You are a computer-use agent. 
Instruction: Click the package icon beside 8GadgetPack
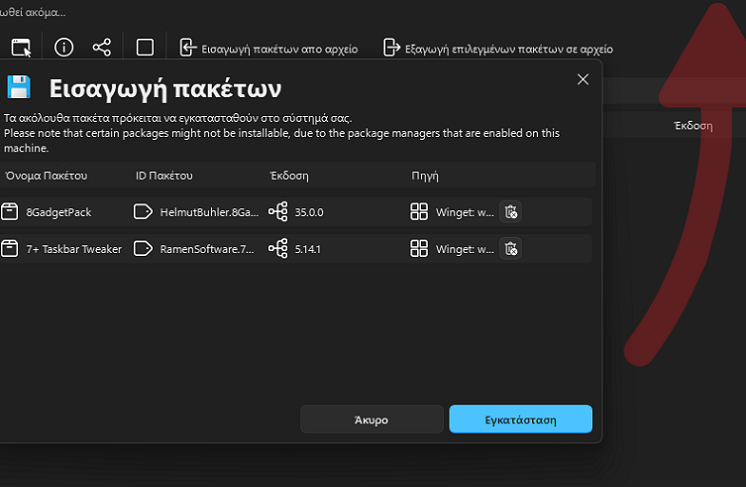pos(10,212)
